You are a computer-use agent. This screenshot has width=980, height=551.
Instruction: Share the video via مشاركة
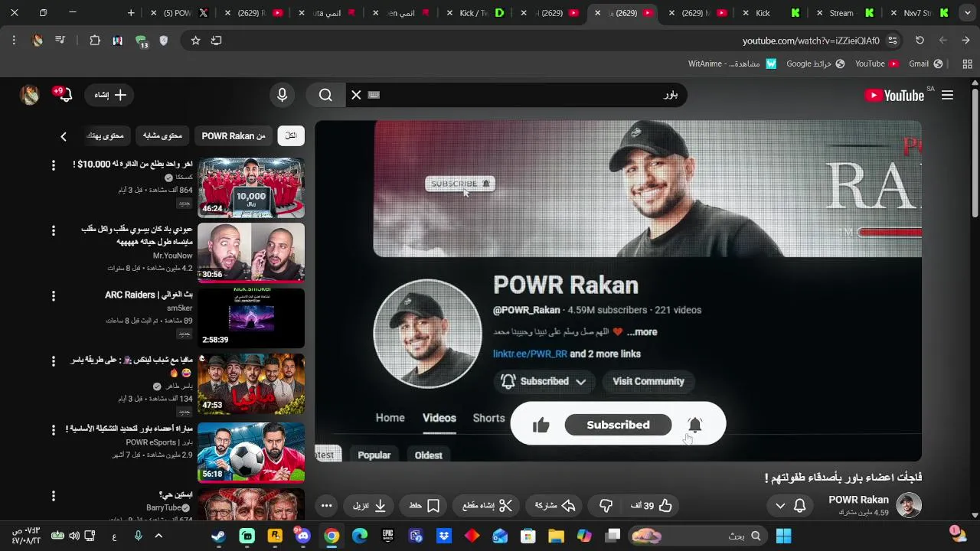555,506
